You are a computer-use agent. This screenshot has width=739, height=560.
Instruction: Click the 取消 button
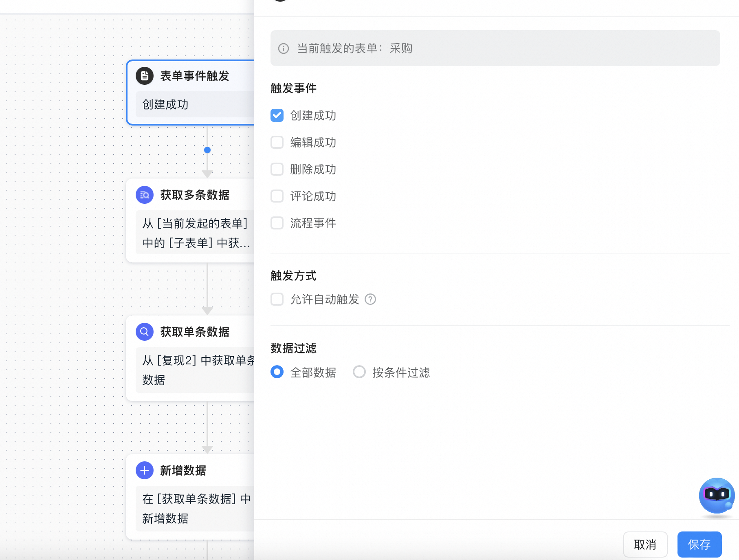pos(645,545)
